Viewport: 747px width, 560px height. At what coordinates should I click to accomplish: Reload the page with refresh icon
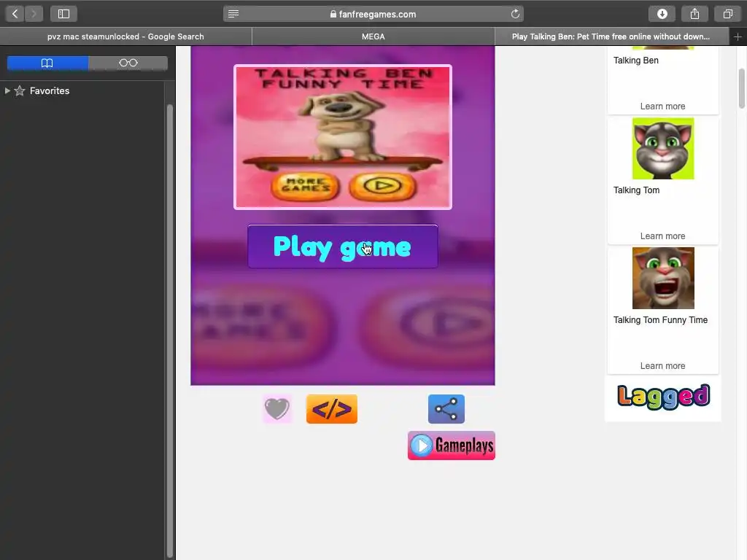[515, 14]
